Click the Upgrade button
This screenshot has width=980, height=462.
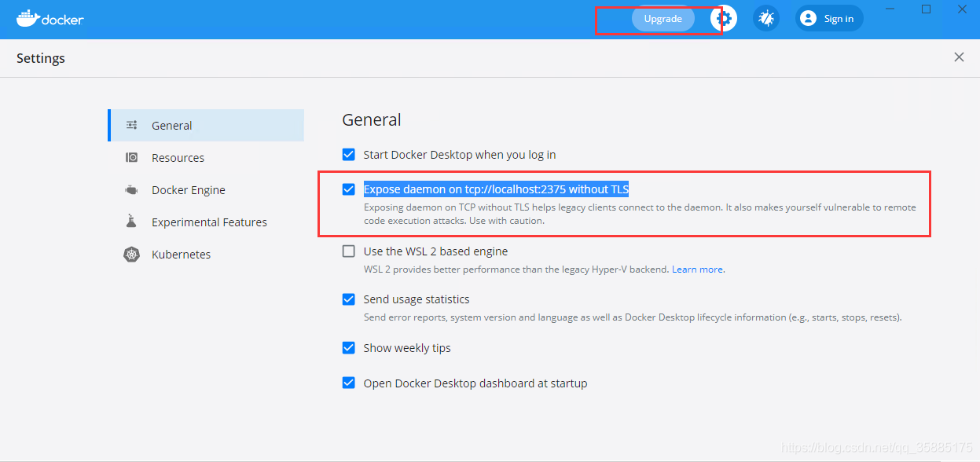(x=663, y=19)
